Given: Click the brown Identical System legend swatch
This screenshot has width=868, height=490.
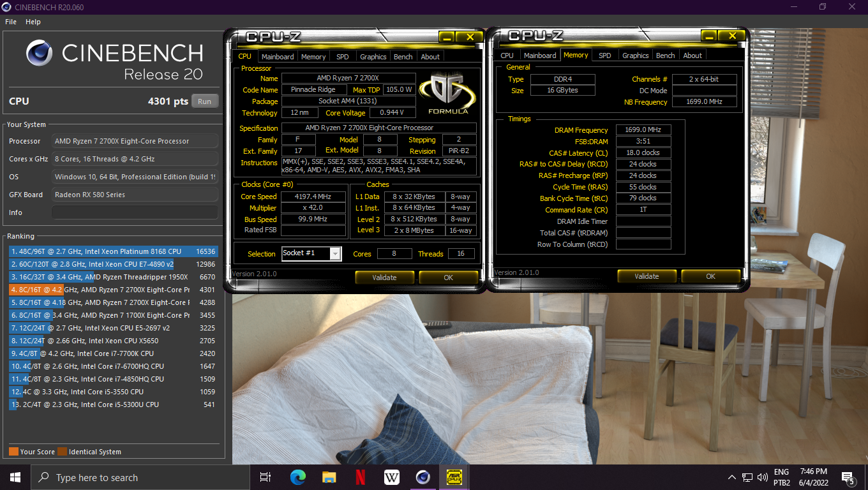Looking at the screenshot, I should point(62,452).
